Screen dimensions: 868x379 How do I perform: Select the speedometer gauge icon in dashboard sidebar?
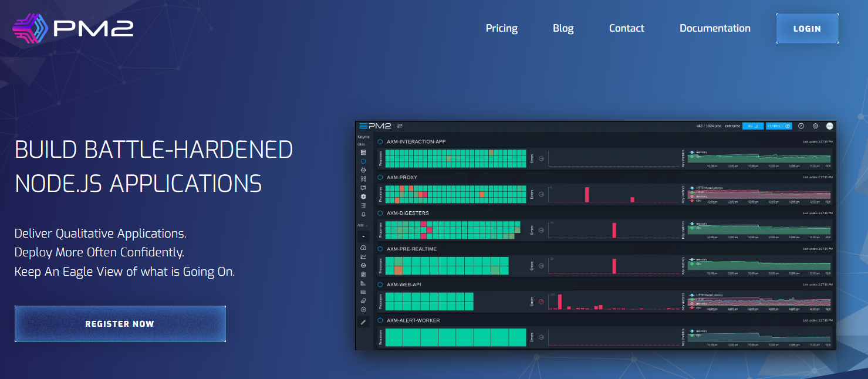[x=363, y=248]
